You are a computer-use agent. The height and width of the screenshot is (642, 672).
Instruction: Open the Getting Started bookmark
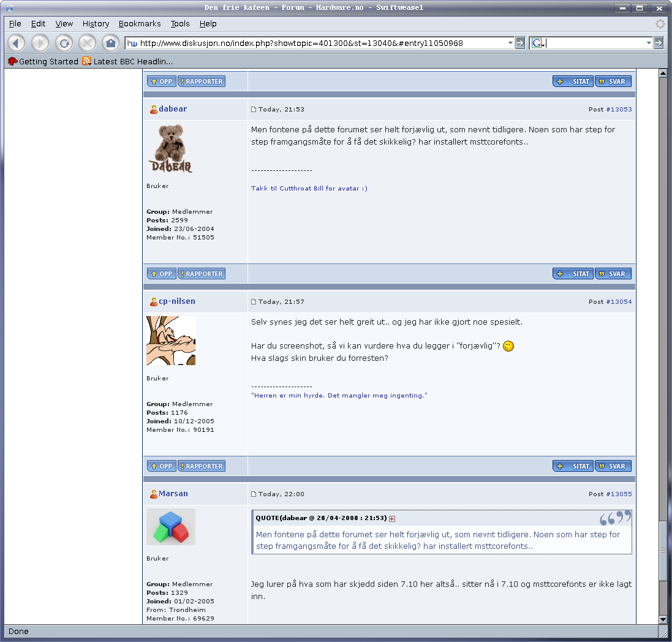tap(43, 61)
